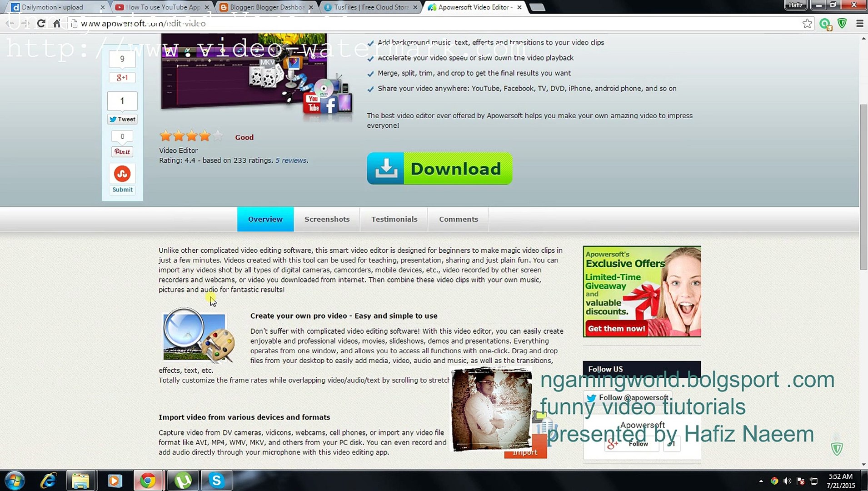Click the heading Create your own pro video
Image resolution: width=868 pixels, height=491 pixels.
(344, 316)
